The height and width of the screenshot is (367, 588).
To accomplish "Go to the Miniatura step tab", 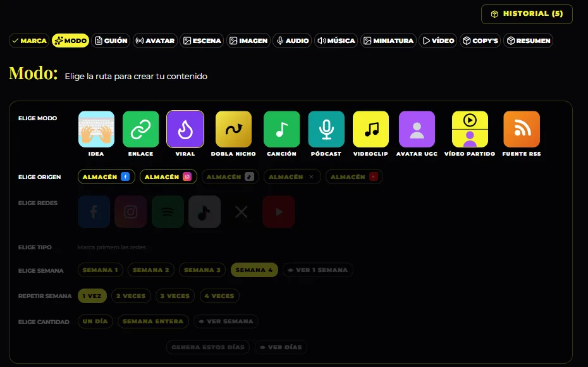I will click(x=388, y=40).
